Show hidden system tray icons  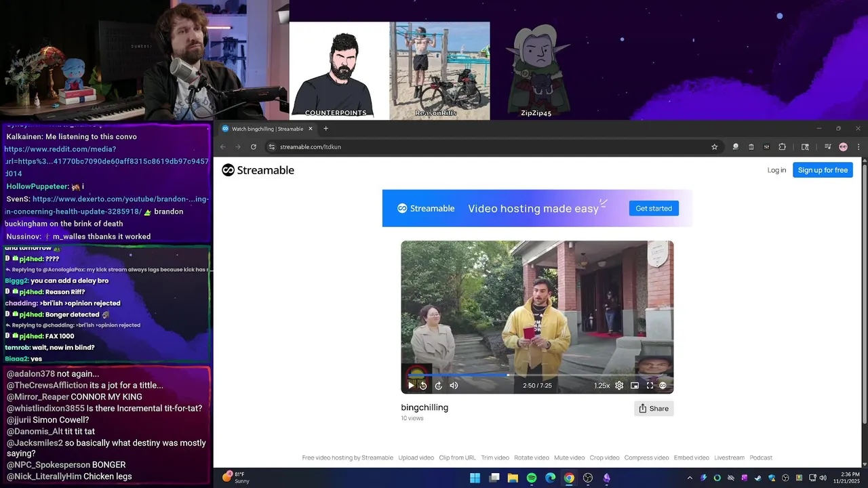tap(690, 478)
